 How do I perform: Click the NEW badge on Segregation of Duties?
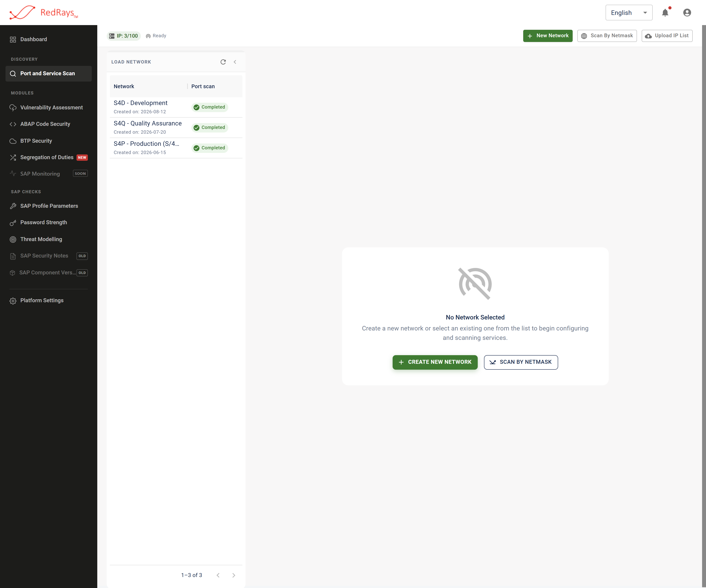pos(82,158)
